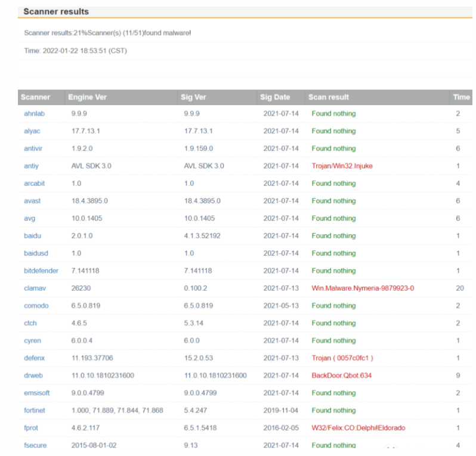Select the Trojan/Win32.Injuke result text
This screenshot has width=476, height=456.
342,166
